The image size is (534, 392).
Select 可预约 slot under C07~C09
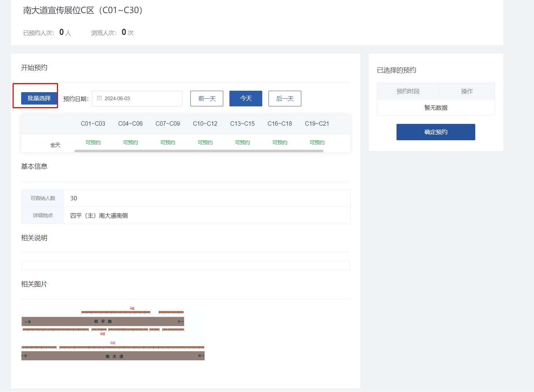[x=168, y=142]
